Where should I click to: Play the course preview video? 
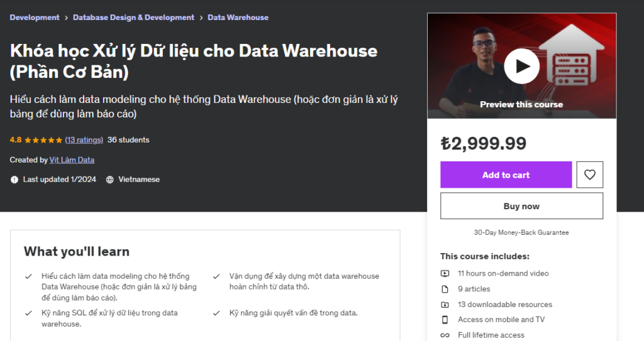[521, 66]
